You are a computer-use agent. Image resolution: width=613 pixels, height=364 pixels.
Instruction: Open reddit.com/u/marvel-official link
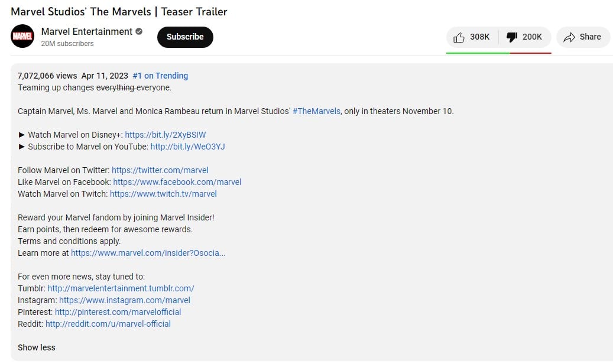coord(108,324)
